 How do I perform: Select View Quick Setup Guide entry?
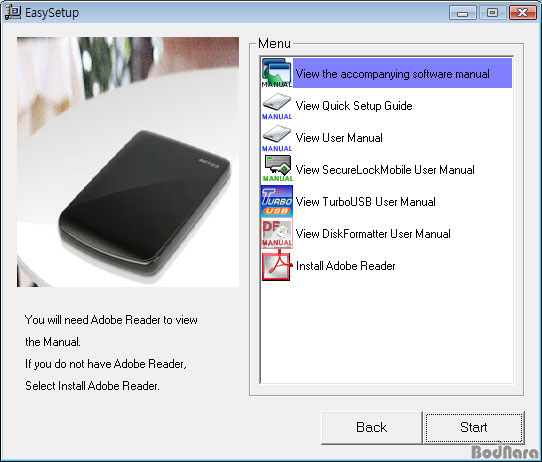(354, 106)
